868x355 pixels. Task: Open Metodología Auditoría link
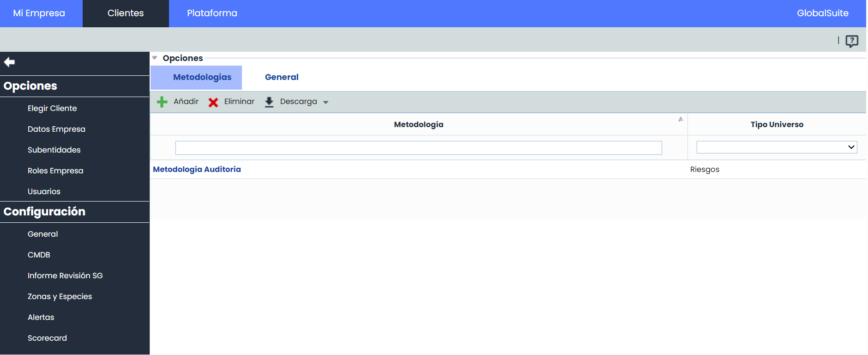coord(197,169)
